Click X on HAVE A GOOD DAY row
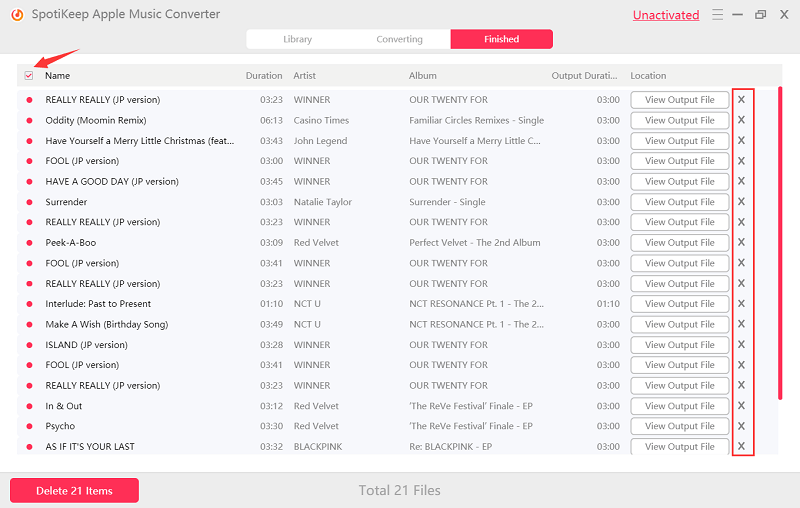Screen dimensions: 800x508 pos(741,181)
